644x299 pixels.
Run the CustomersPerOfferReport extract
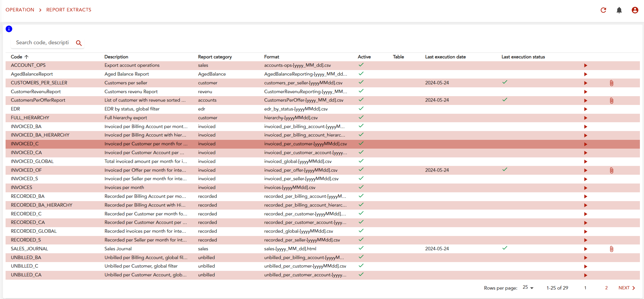(x=586, y=101)
